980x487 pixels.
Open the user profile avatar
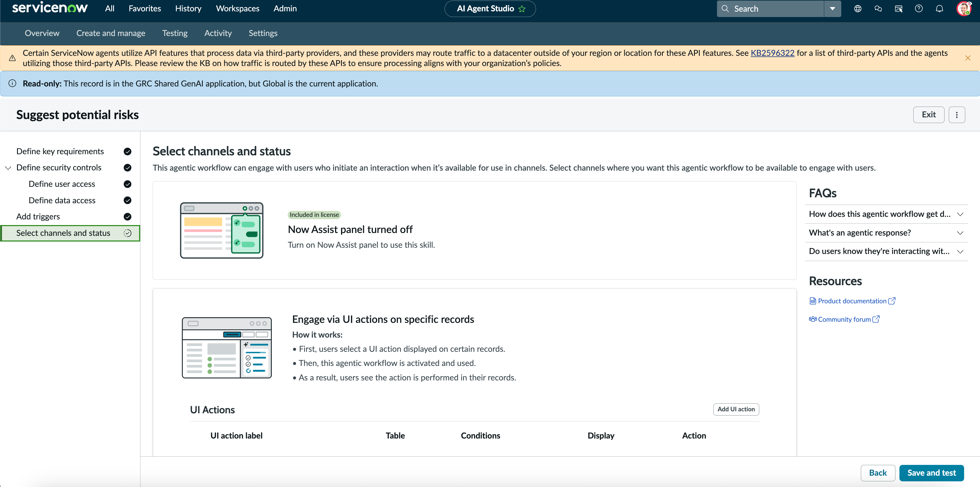963,9
